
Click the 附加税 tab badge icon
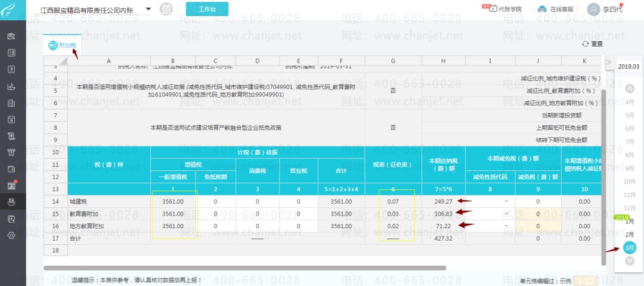point(52,45)
